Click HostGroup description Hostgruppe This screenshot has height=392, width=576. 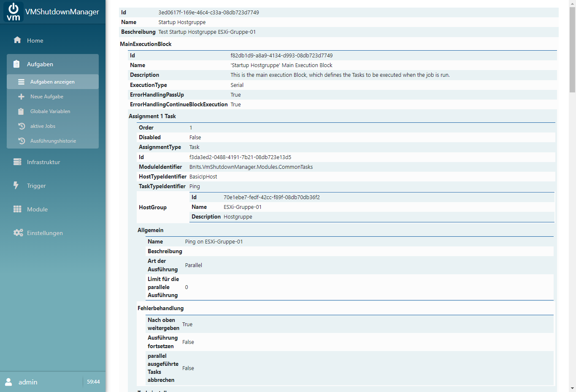click(x=238, y=217)
